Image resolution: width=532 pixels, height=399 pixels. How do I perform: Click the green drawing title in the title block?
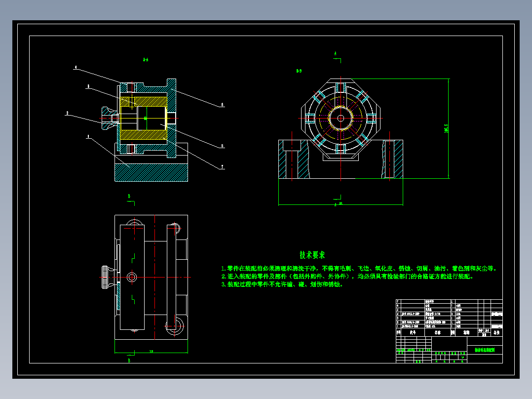tap(485, 350)
